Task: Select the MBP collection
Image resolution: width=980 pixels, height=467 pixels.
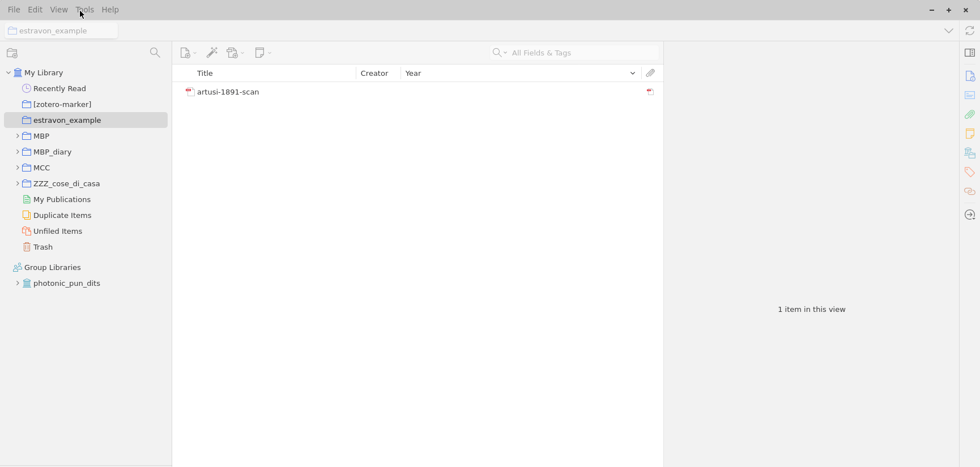Action: pos(41,136)
